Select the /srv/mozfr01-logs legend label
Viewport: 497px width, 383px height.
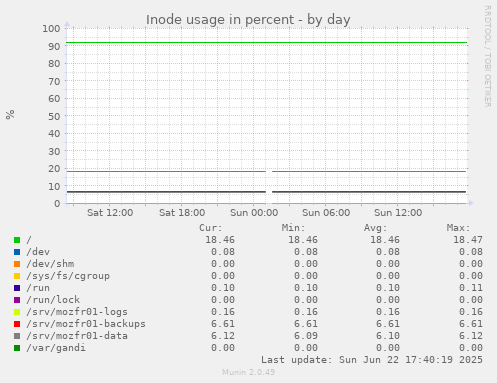click(77, 312)
